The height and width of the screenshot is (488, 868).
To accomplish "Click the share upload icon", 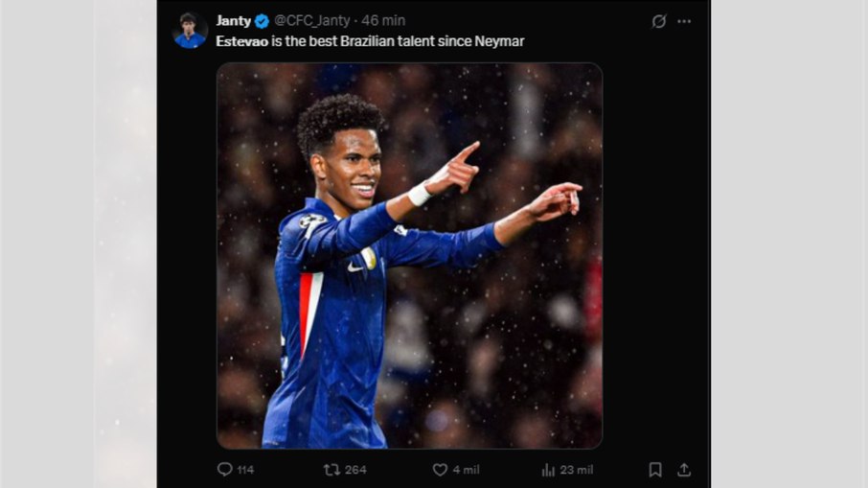I will click(x=684, y=470).
